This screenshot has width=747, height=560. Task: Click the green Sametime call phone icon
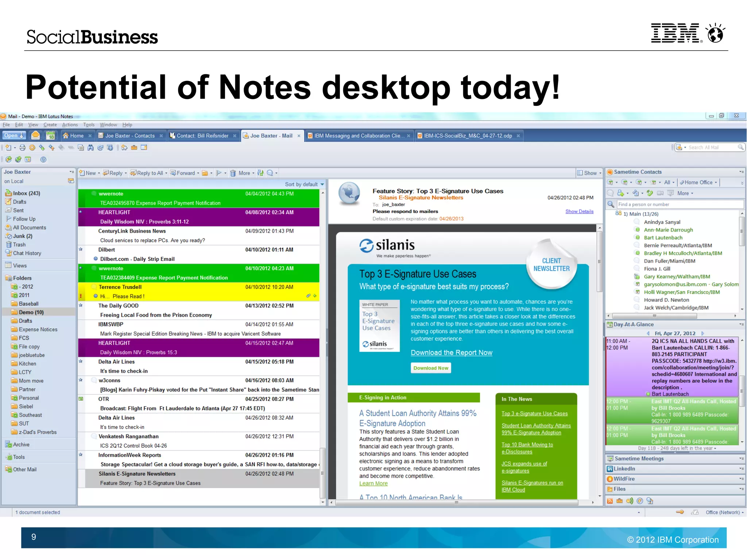click(650, 193)
